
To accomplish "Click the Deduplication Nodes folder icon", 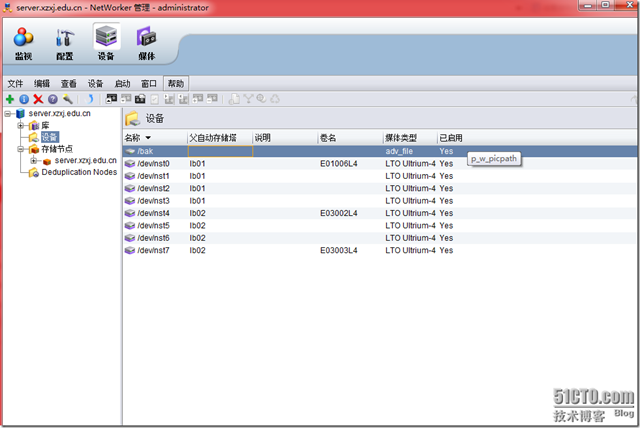I will click(34, 173).
